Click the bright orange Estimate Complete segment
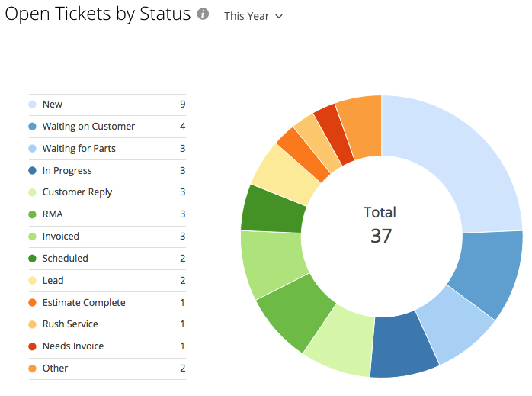Image resolution: width=532 pixels, height=396 pixels. click(x=302, y=153)
